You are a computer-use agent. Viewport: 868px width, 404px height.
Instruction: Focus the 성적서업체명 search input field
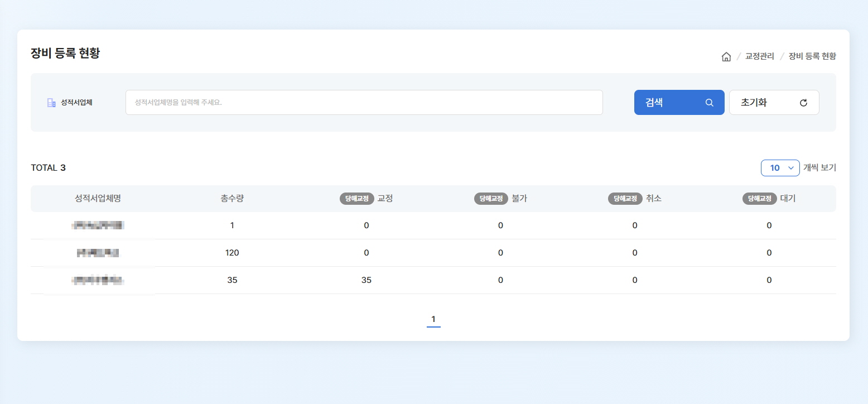pyautogui.click(x=364, y=103)
